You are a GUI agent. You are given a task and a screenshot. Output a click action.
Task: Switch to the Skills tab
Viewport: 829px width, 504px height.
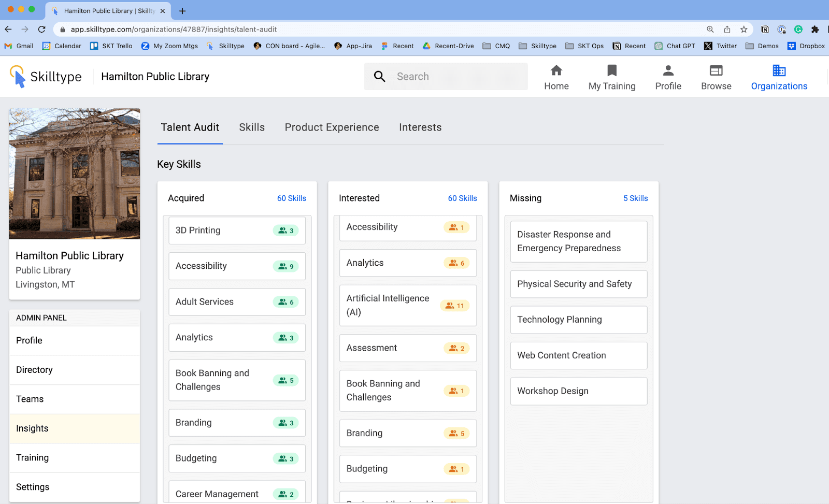(x=252, y=127)
